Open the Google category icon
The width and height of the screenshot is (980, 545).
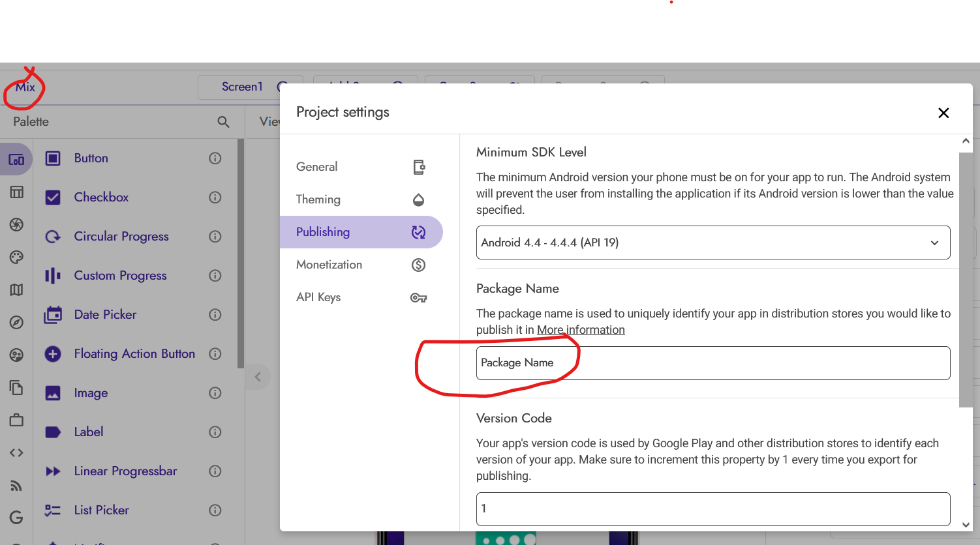click(16, 518)
